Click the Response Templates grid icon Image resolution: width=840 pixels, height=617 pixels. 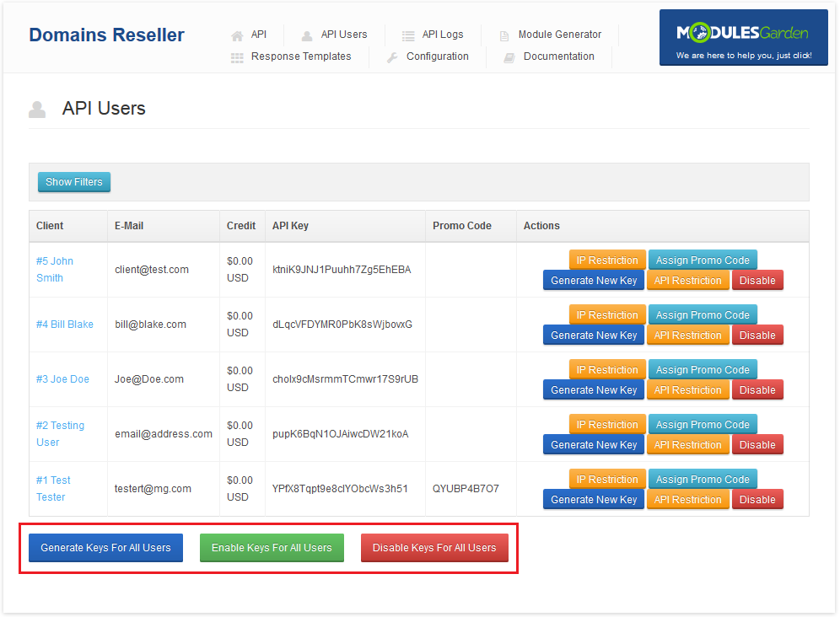(x=237, y=58)
